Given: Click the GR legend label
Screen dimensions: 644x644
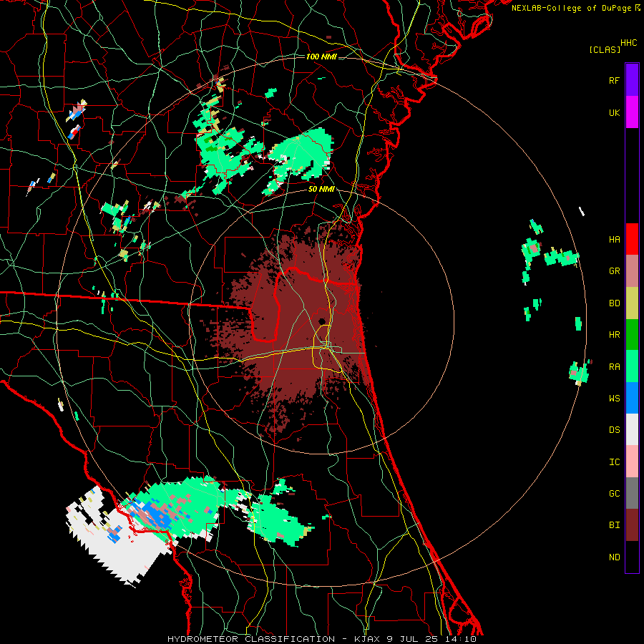Looking at the screenshot, I should [x=614, y=271].
